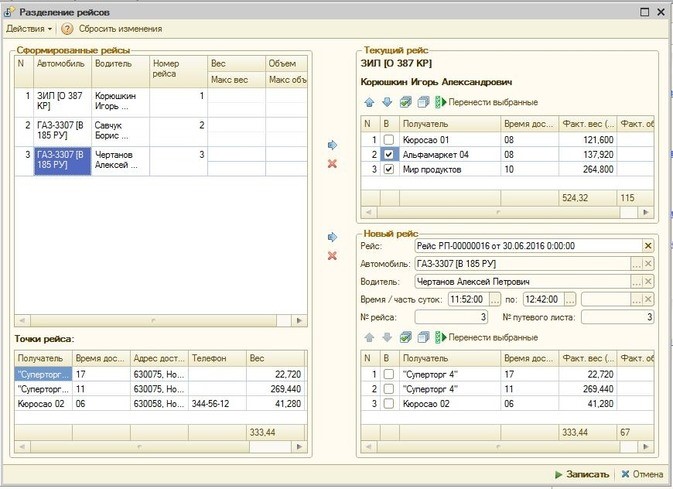673x489 pixels.
Task: Click Сбросить изменения button
Action: click(x=120, y=29)
